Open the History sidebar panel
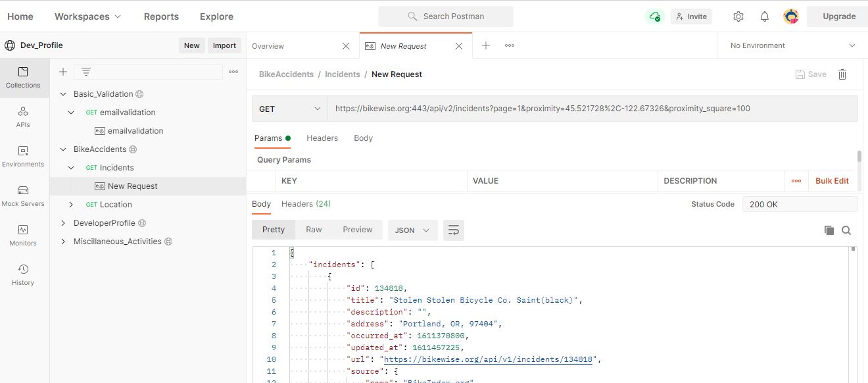The image size is (868, 383). 24,275
